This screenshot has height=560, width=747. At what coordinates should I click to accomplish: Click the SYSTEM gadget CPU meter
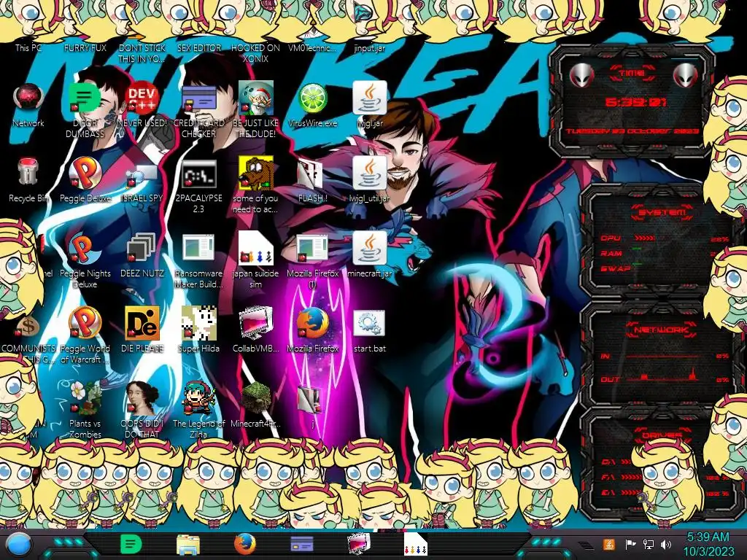[x=665, y=238]
